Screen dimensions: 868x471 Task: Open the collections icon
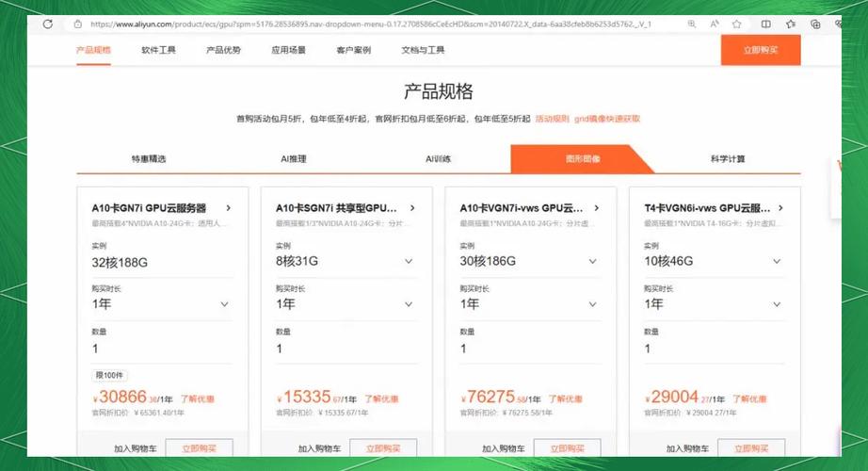pos(815,24)
